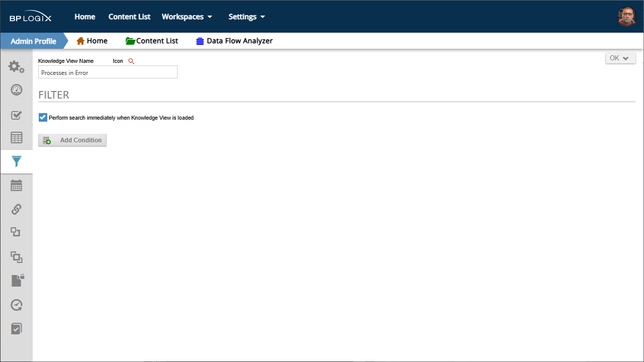The height and width of the screenshot is (362, 644).
Task: Click the FILTER section heading
Action: (x=54, y=95)
